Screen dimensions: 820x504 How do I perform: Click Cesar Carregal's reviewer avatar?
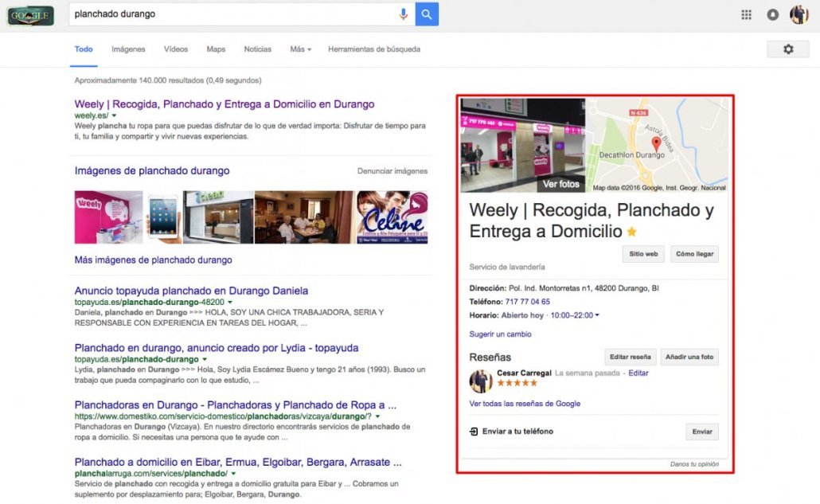pos(481,381)
